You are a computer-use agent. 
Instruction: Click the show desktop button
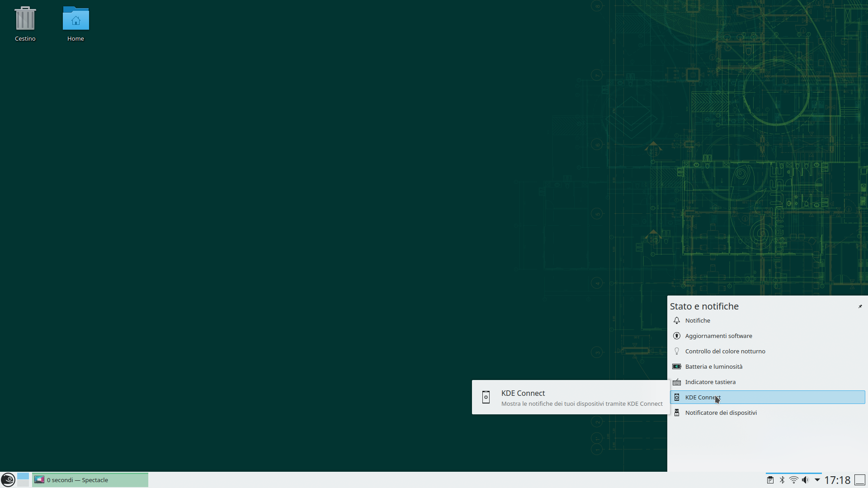[x=860, y=480]
